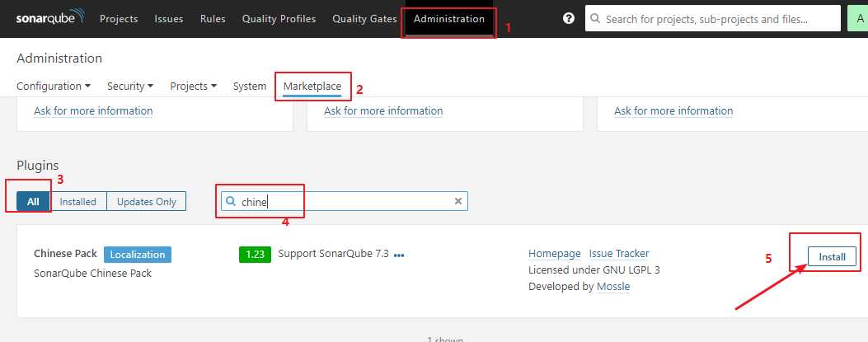The image size is (868, 342).
Task: Open the help question mark icon
Action: pyautogui.click(x=569, y=19)
